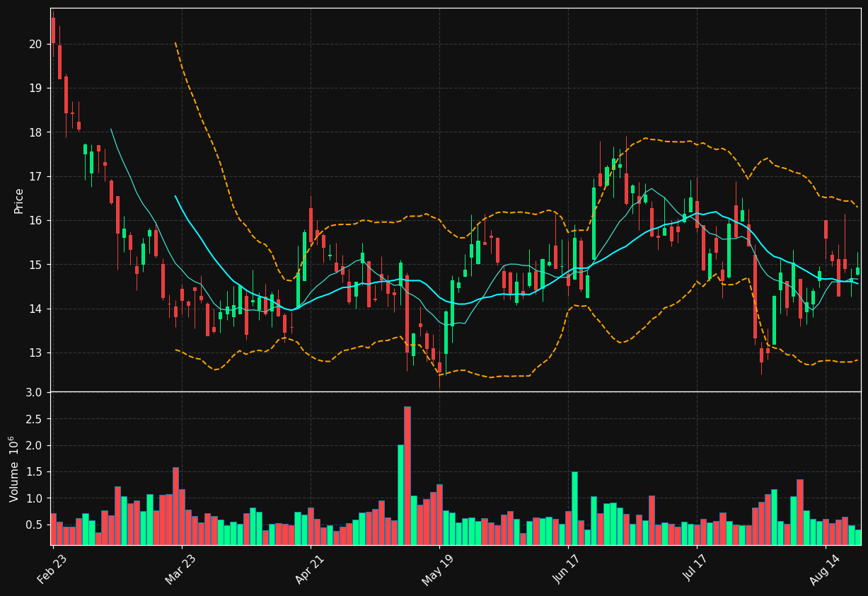Image resolution: width=868 pixels, height=596 pixels.
Task: Select the May 19 x-axis label
Action: tap(438, 568)
